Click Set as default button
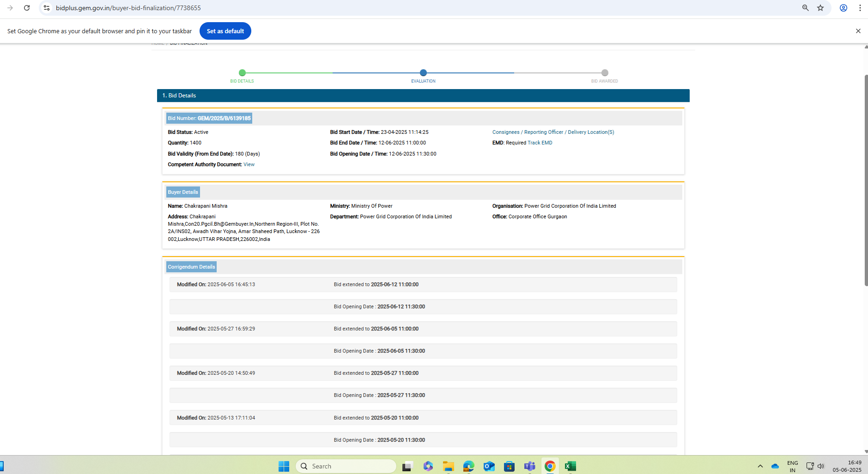Screen dimensions: 868x474 pos(225,31)
